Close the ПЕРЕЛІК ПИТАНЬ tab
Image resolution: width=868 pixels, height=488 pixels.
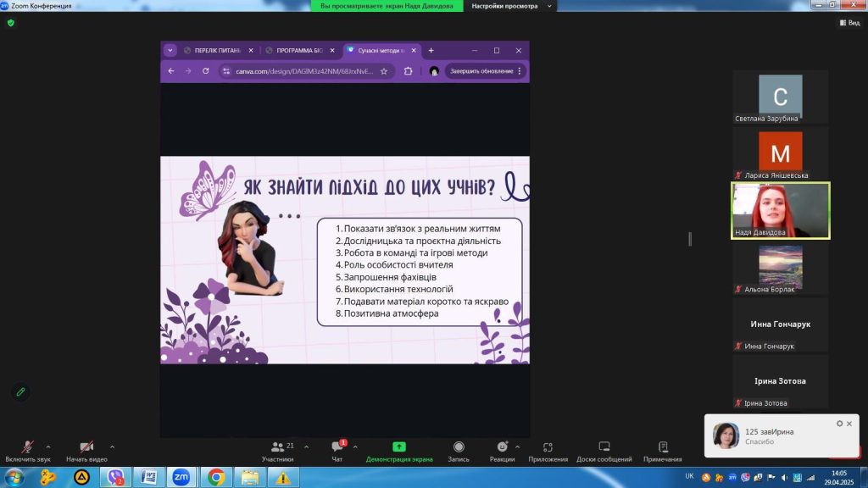click(x=251, y=50)
